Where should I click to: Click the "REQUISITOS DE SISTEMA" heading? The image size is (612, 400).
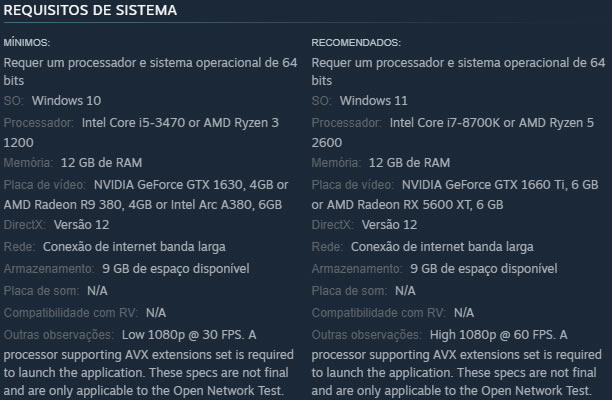[x=91, y=11]
